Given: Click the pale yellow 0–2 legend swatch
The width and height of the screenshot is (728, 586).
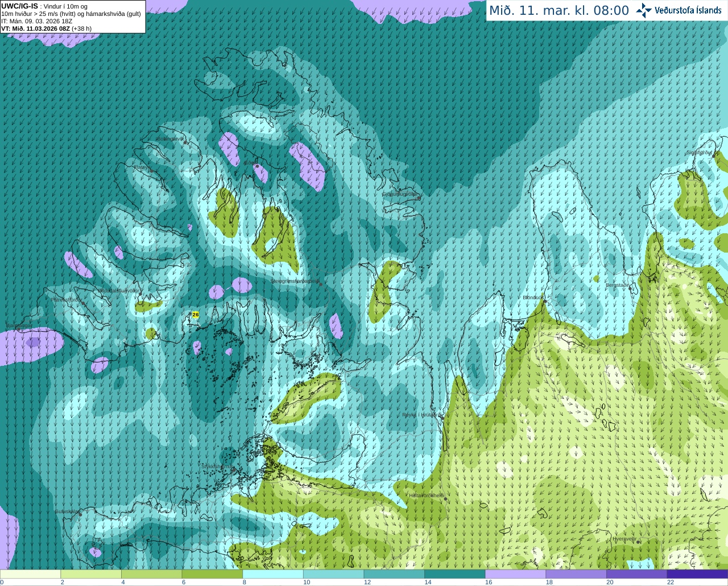Looking at the screenshot, I should point(31,574).
